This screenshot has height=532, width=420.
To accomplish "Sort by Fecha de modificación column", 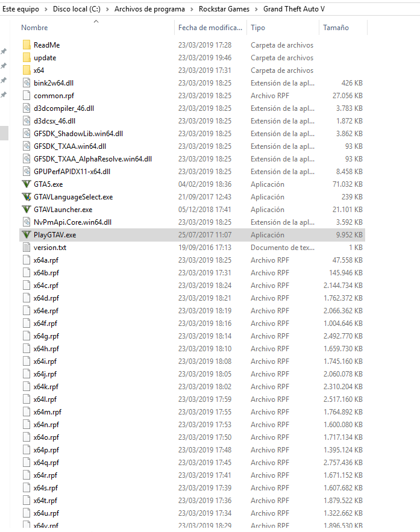I will click(x=210, y=28).
